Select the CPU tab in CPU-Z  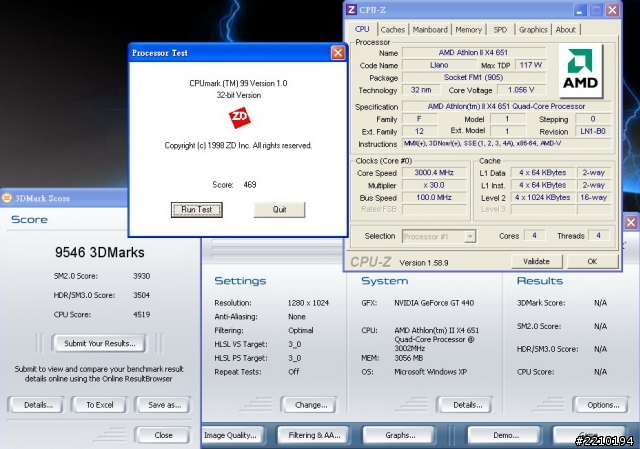point(362,29)
